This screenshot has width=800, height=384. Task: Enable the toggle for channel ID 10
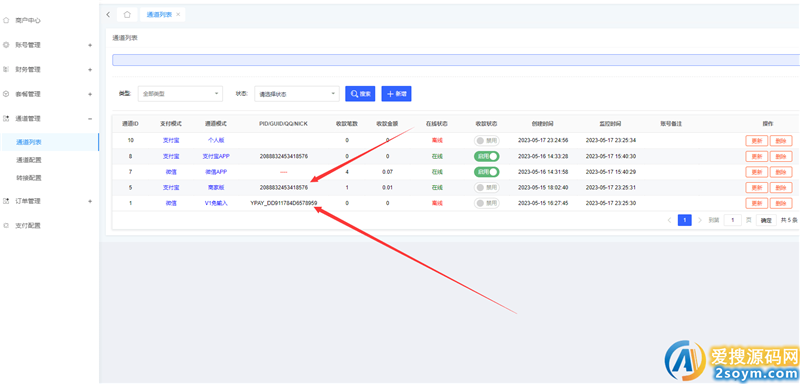click(x=487, y=140)
